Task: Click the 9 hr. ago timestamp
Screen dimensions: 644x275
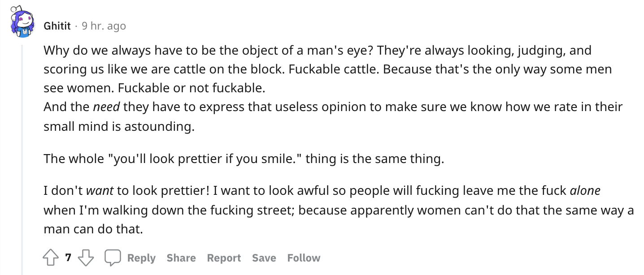Action: [x=104, y=26]
